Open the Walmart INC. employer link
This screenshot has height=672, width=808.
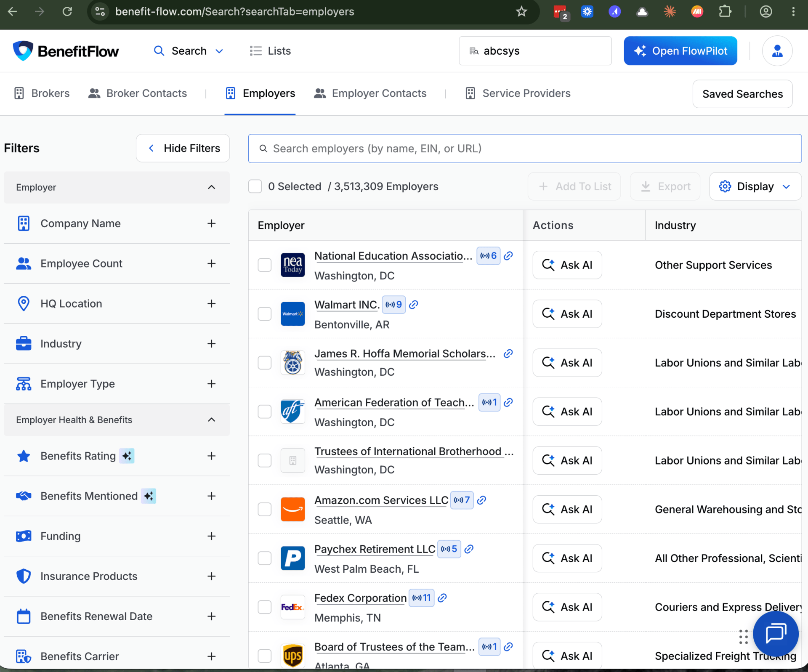(x=347, y=305)
